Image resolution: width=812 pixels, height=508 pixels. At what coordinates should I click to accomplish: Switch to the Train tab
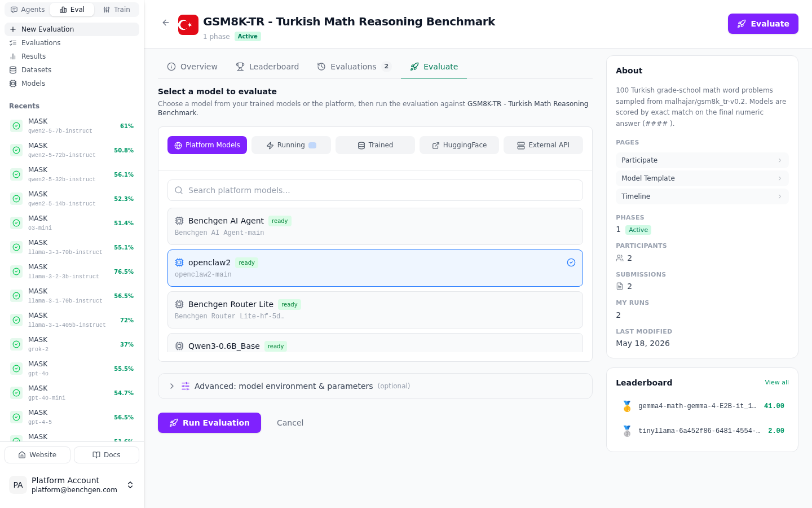[x=117, y=10]
